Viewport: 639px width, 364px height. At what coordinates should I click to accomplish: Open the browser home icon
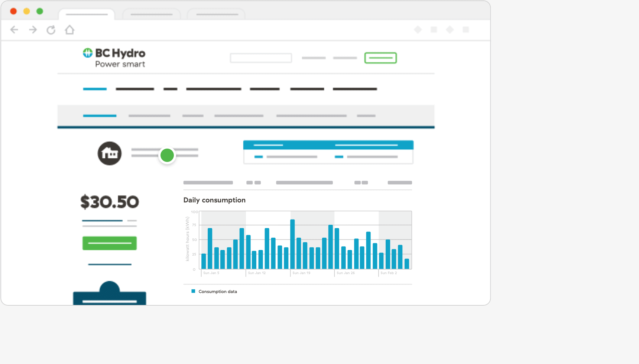69,30
